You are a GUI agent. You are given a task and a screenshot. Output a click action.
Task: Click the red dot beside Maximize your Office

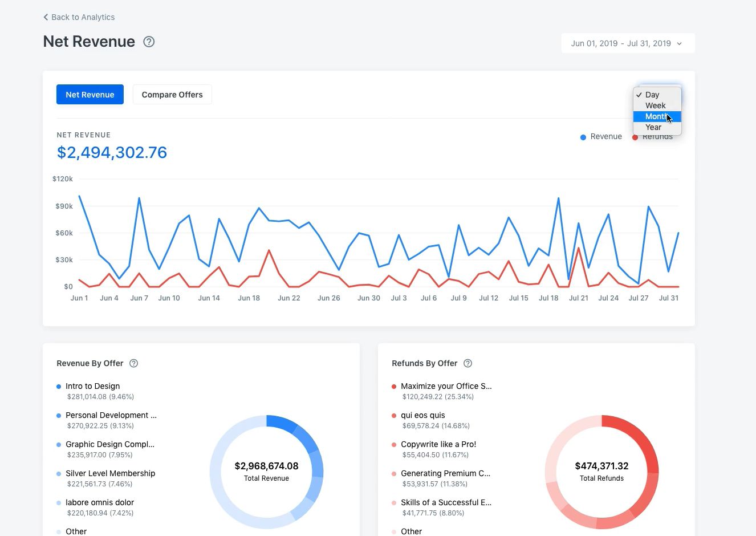pos(394,387)
